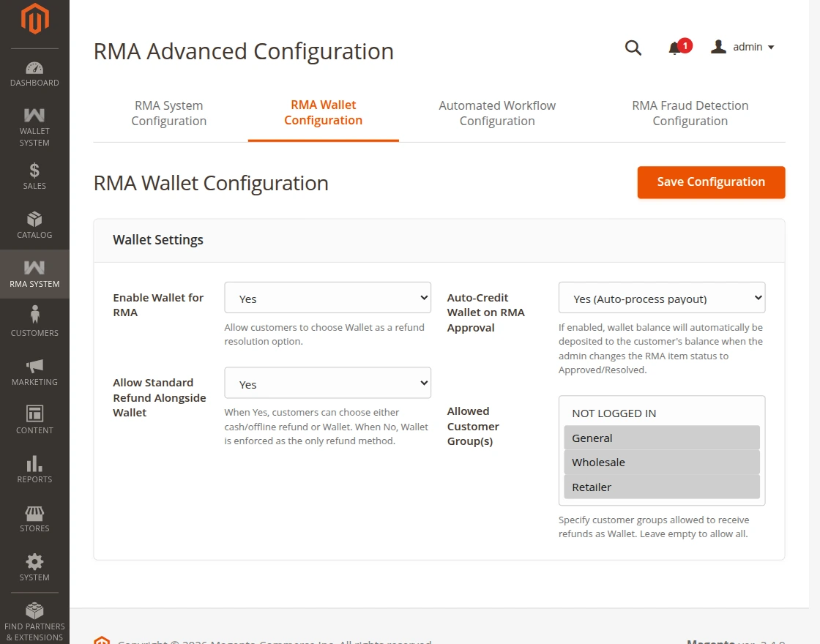The height and width of the screenshot is (644, 820).
Task: Expand Allow Standard Refund Alongside Wallet dropdown
Action: [327, 383]
